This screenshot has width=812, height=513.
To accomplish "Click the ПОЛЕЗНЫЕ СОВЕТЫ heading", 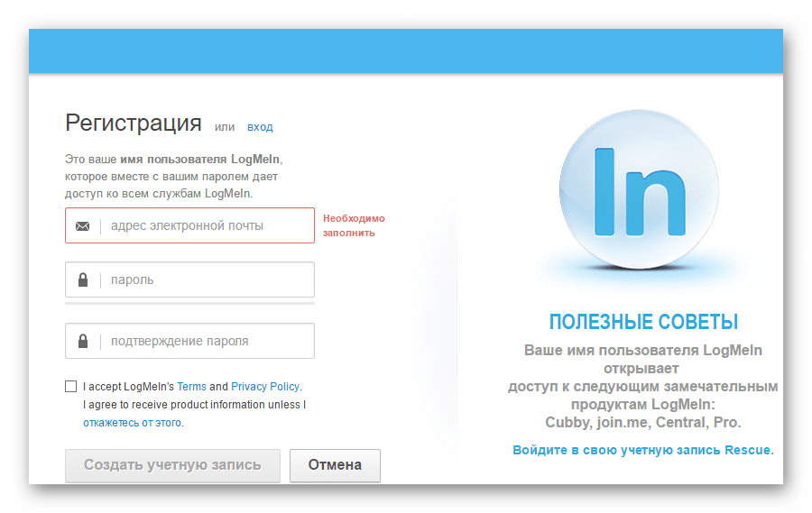I will 642,322.
